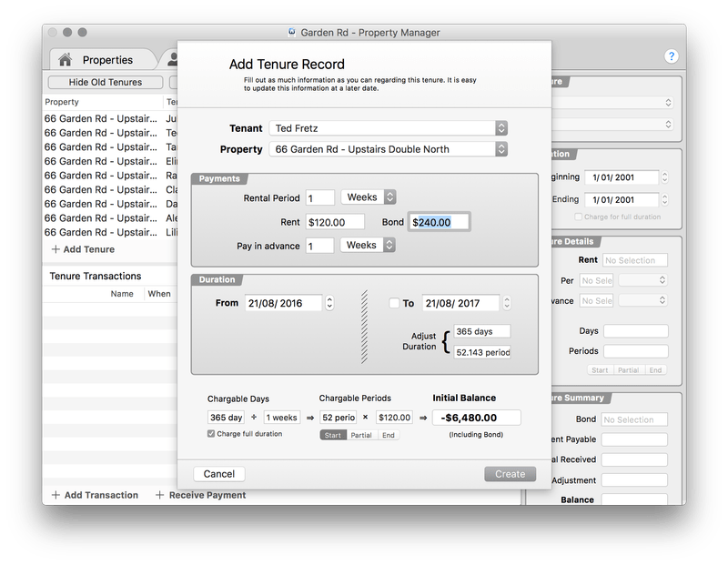Image resolution: width=728 pixels, height=565 pixels.
Task: Click the plus icon beside Receive Payment
Action: click(159, 495)
